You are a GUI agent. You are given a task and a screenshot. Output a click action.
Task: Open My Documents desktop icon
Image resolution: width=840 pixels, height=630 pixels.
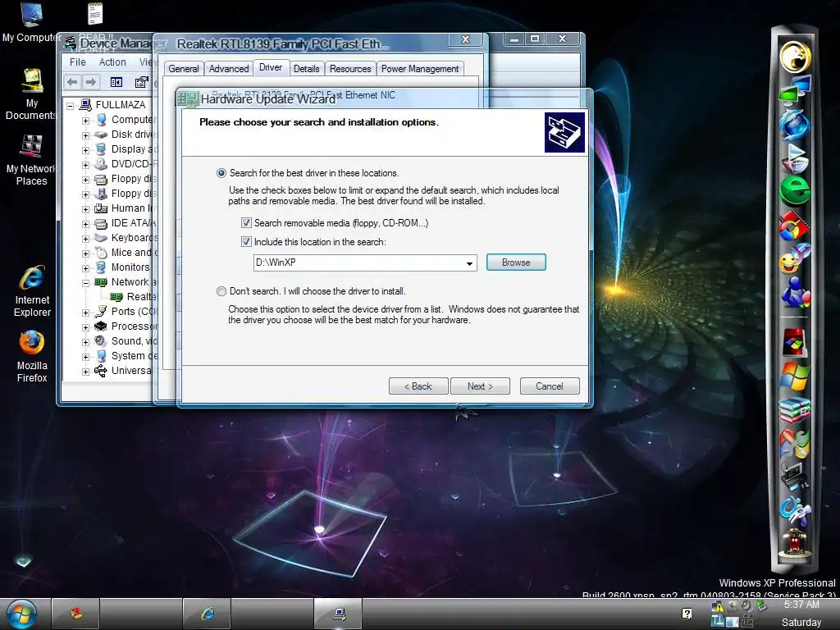[x=31, y=94]
